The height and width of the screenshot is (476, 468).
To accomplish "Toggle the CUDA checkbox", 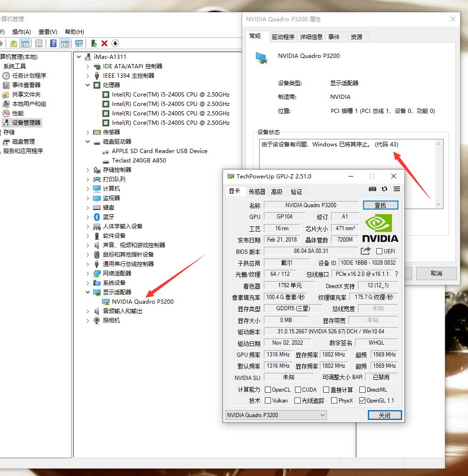I will pyautogui.click(x=298, y=389).
